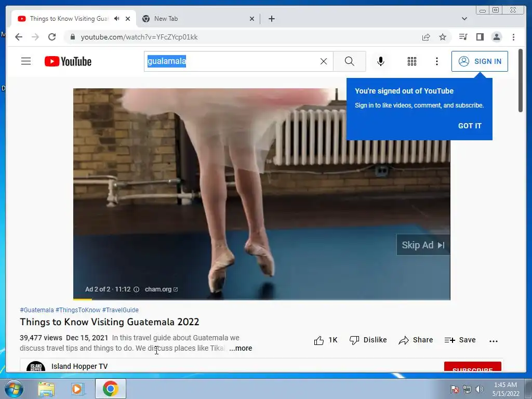The image size is (532, 399).
Task: Save the video to a playlist
Action: [460, 340]
